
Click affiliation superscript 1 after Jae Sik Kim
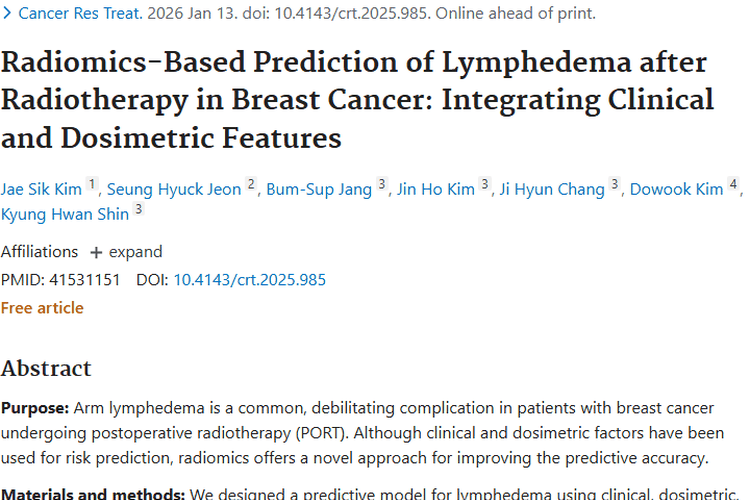(92, 185)
